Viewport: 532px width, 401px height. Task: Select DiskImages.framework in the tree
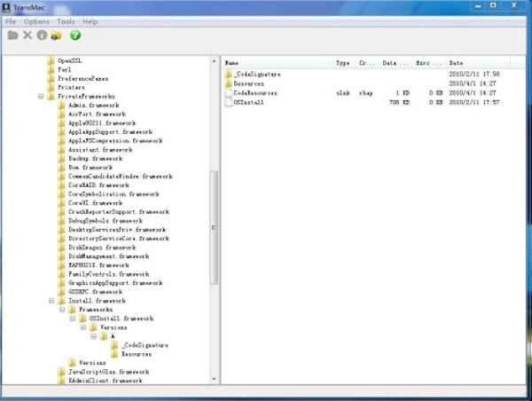click(102, 248)
